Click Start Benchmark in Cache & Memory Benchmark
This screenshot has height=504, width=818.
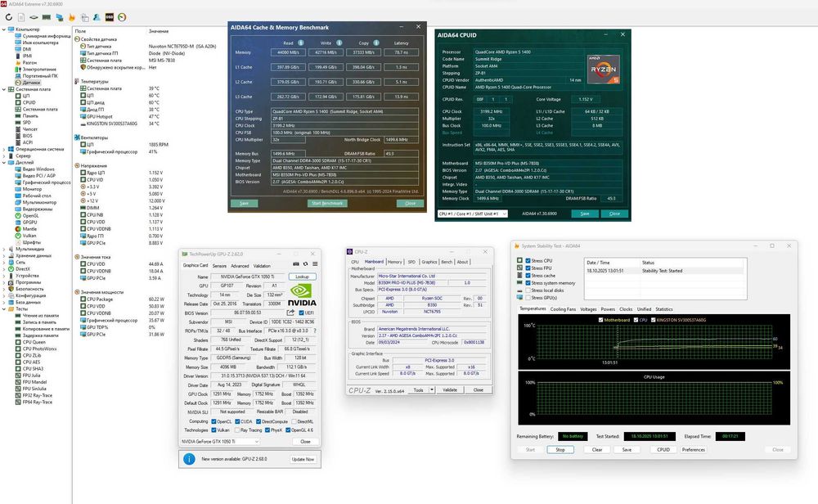tap(327, 204)
